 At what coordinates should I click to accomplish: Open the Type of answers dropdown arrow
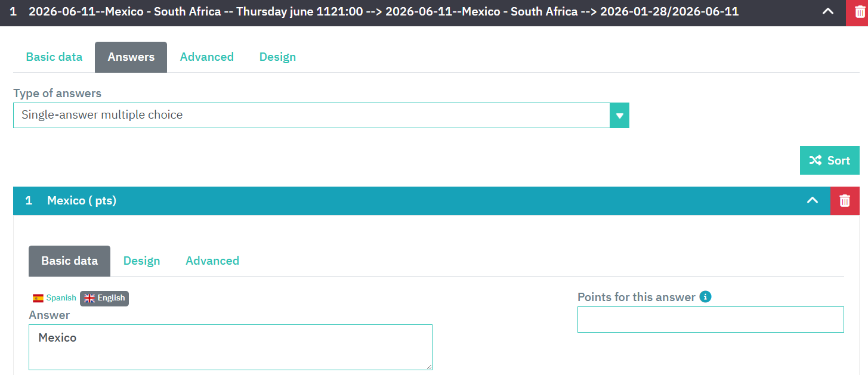pos(619,115)
